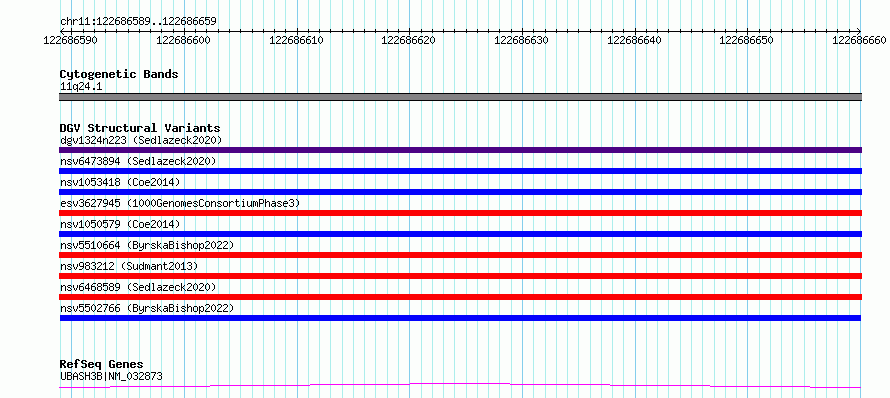Open nsv5510664 (ByrskaBishop2022) label
The width and height of the screenshot is (890, 398).
coord(147,245)
